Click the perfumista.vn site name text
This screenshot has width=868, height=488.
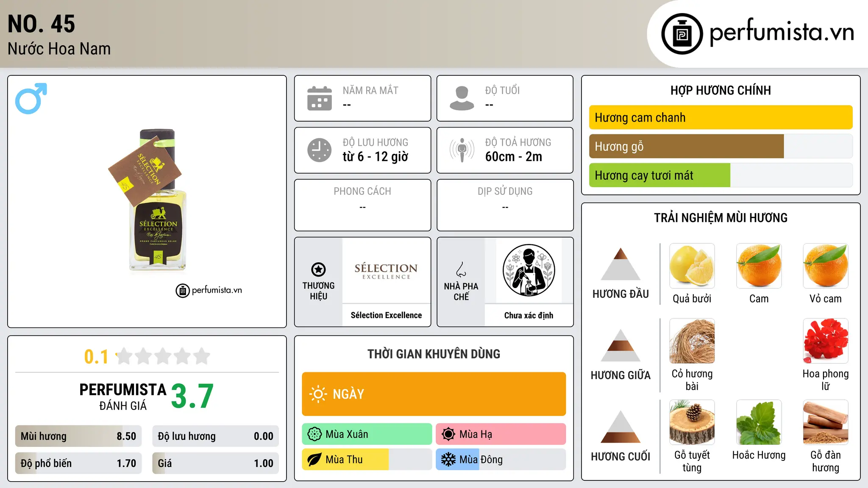(x=782, y=32)
